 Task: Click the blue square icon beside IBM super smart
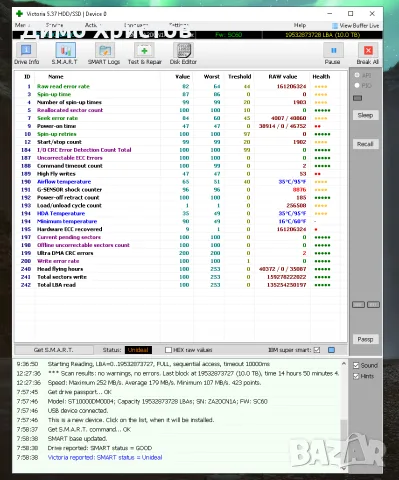pyautogui.click(x=331, y=350)
